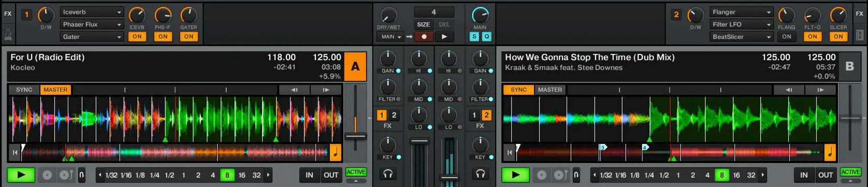Viewport: 868px width, 187px height.
Task: Set loop OUT point on Deck B
Action: pyautogui.click(x=826, y=175)
